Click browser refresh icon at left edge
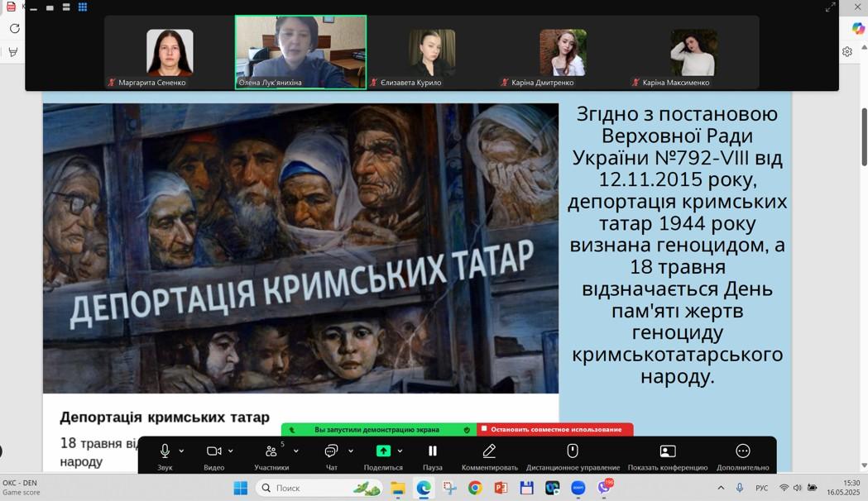Screen dimensions: 868x501 [14, 28]
